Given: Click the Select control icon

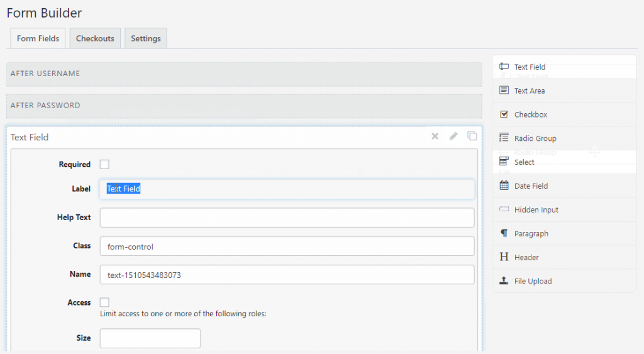Looking at the screenshot, I should [x=504, y=161].
